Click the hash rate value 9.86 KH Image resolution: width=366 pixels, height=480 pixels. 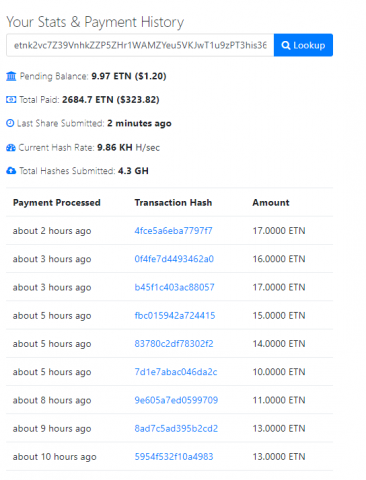pos(115,147)
